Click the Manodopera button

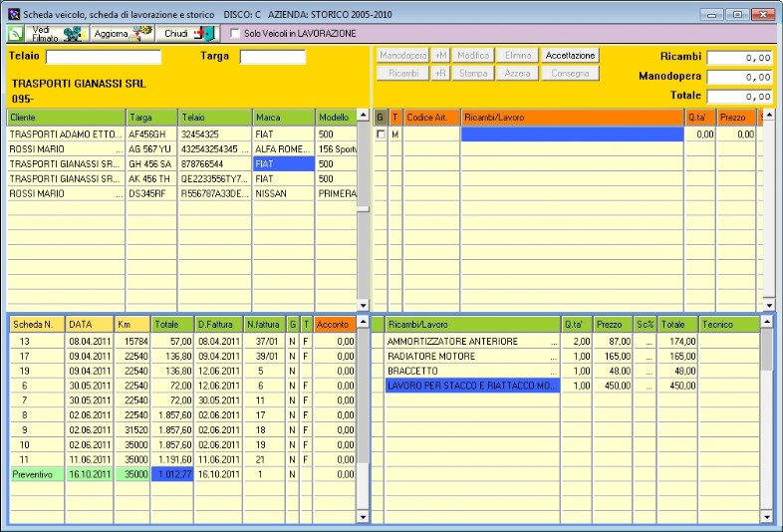pyautogui.click(x=403, y=56)
